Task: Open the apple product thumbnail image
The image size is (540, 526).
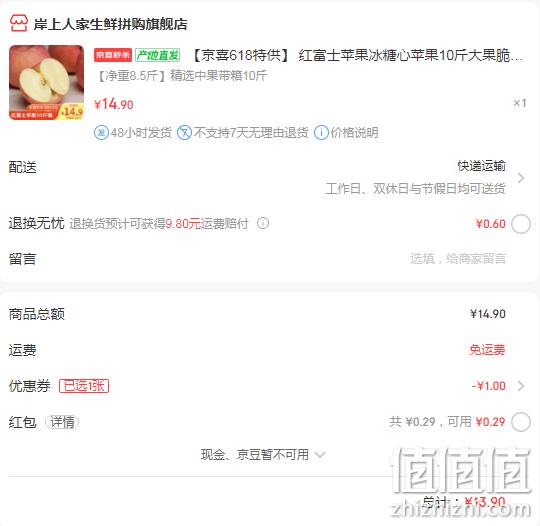Action: coord(46,82)
